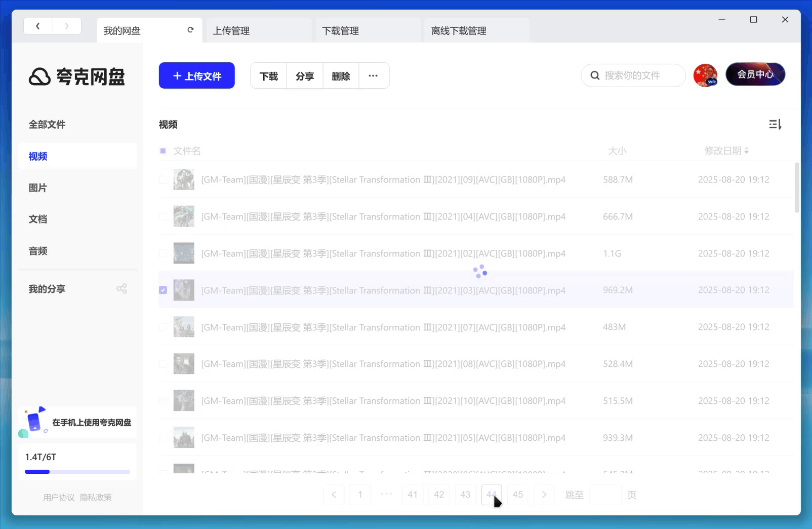Click the list sort icon above the date column

pos(775,124)
